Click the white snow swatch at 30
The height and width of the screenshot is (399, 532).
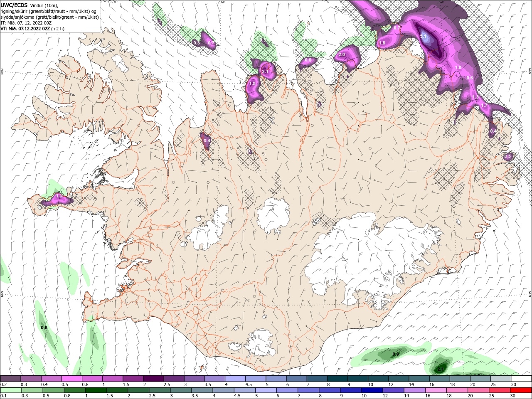[x=521, y=379]
